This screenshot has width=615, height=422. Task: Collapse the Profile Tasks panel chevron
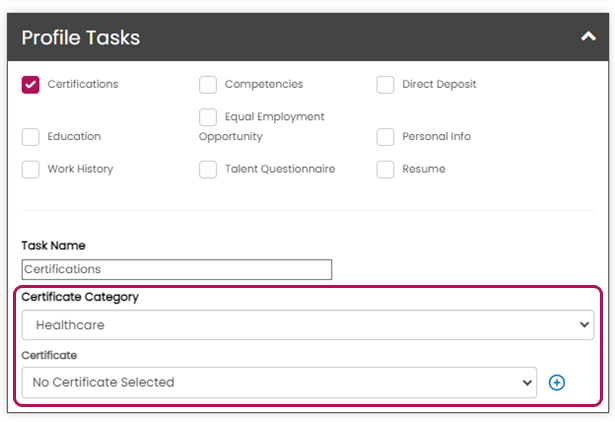tap(588, 37)
